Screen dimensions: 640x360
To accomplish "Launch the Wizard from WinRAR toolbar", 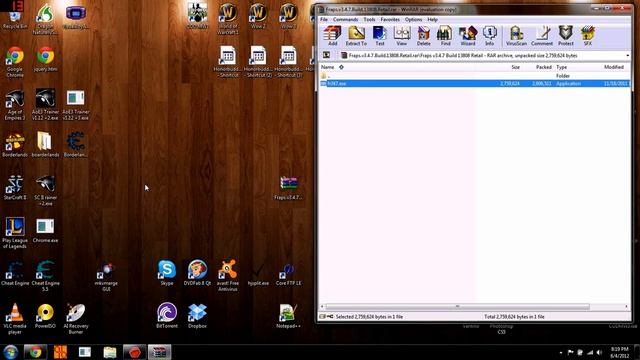I will click(468, 36).
